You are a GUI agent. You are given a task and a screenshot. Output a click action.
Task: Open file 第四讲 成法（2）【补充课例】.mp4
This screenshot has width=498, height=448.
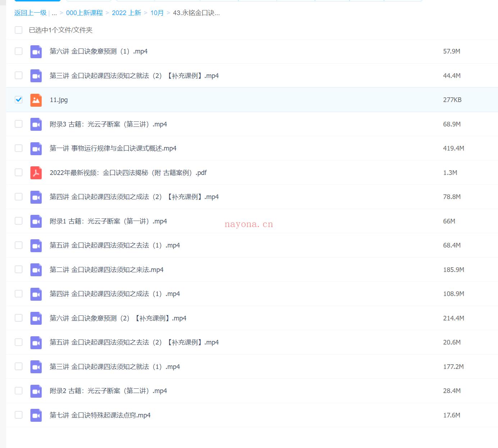click(134, 197)
